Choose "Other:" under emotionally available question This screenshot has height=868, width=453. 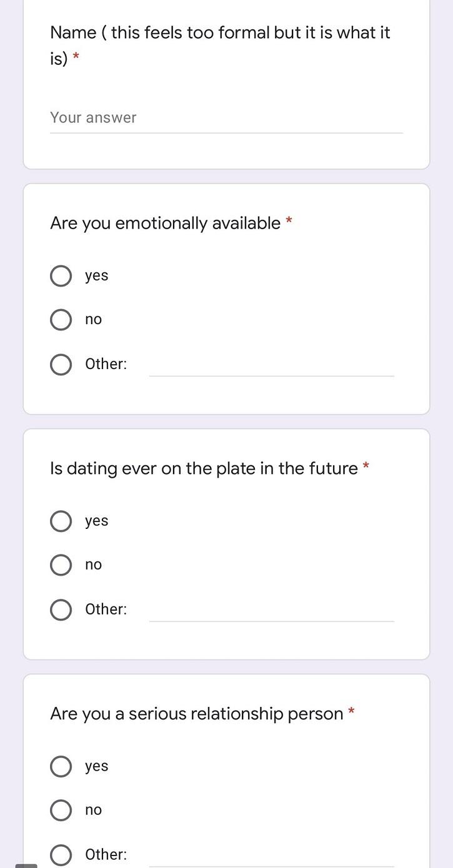61,364
